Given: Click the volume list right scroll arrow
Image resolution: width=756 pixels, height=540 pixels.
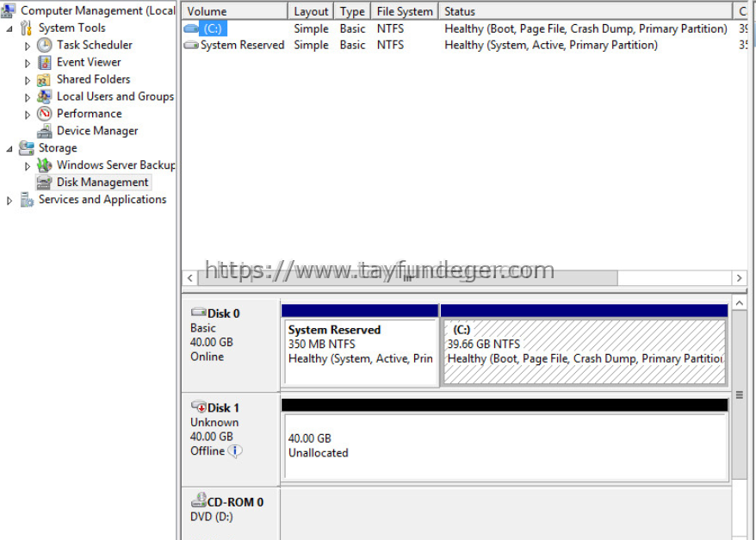Looking at the screenshot, I should point(739,277).
